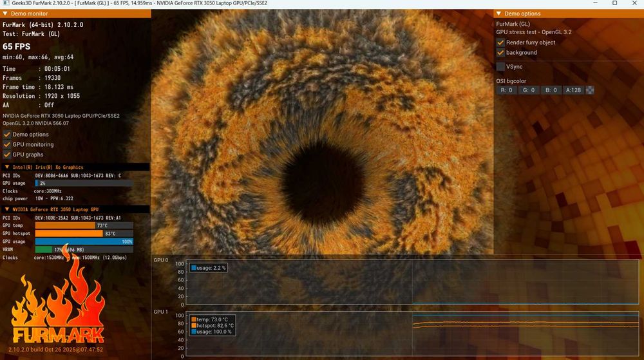Click the GPU 0 usage graph

point(412,283)
